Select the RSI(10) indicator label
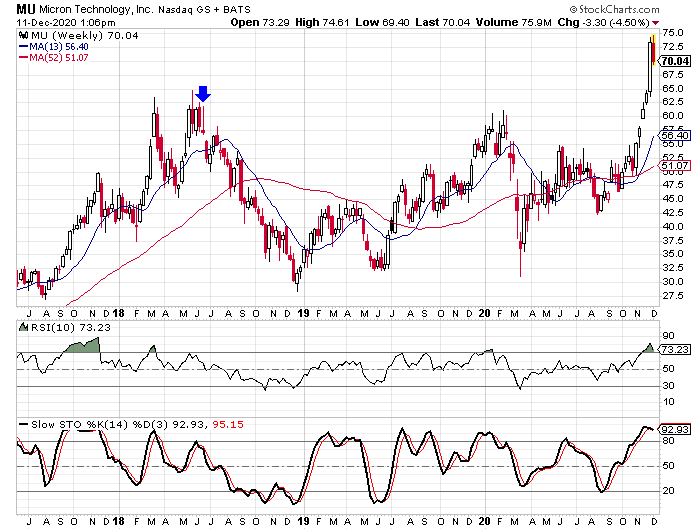Image resolution: width=700 pixels, height=530 pixels. click(43, 327)
